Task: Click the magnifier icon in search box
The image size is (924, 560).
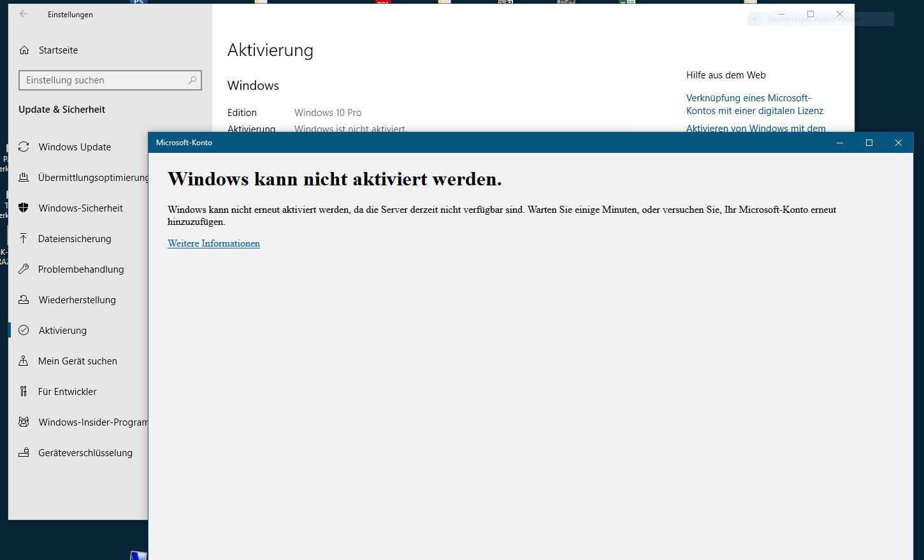Action: point(192,80)
